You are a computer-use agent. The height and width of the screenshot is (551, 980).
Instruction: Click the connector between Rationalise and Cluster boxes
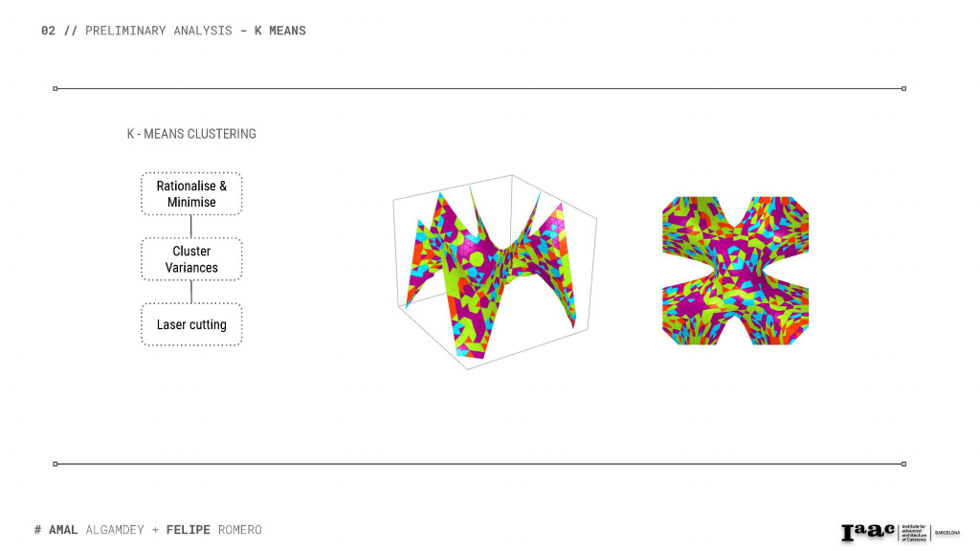pyautogui.click(x=191, y=227)
